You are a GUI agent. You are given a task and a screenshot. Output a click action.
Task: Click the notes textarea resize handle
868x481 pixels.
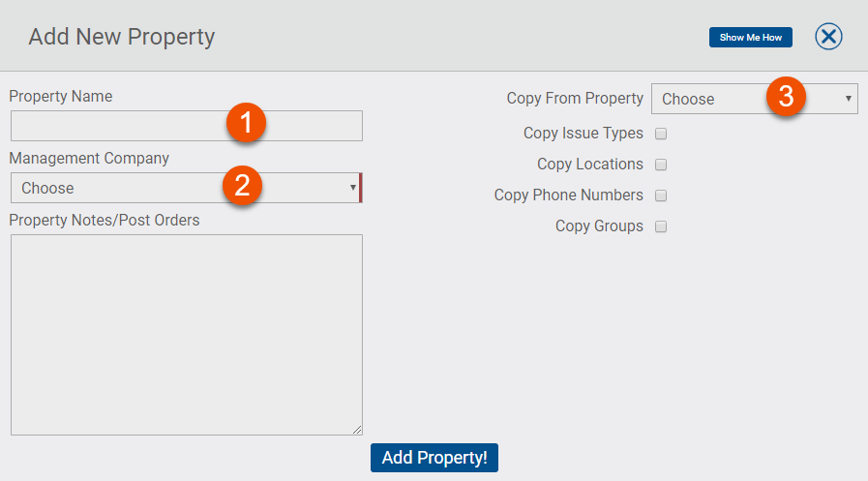coord(356,429)
